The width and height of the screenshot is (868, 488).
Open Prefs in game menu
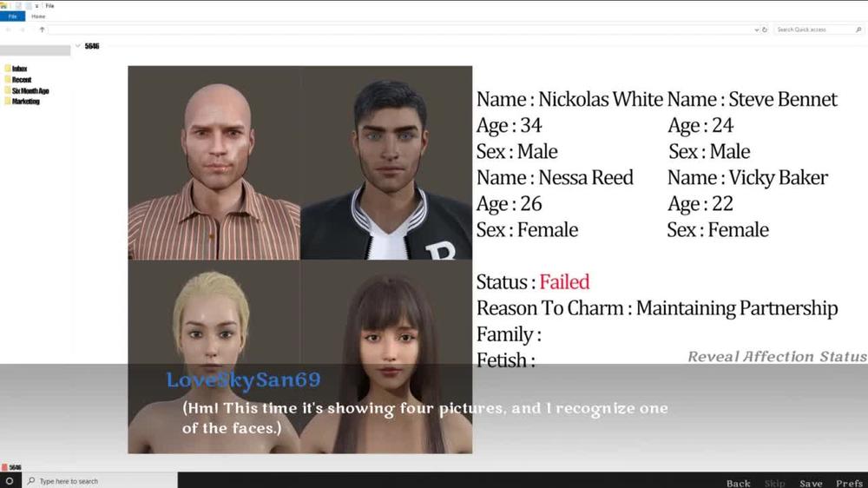click(850, 483)
